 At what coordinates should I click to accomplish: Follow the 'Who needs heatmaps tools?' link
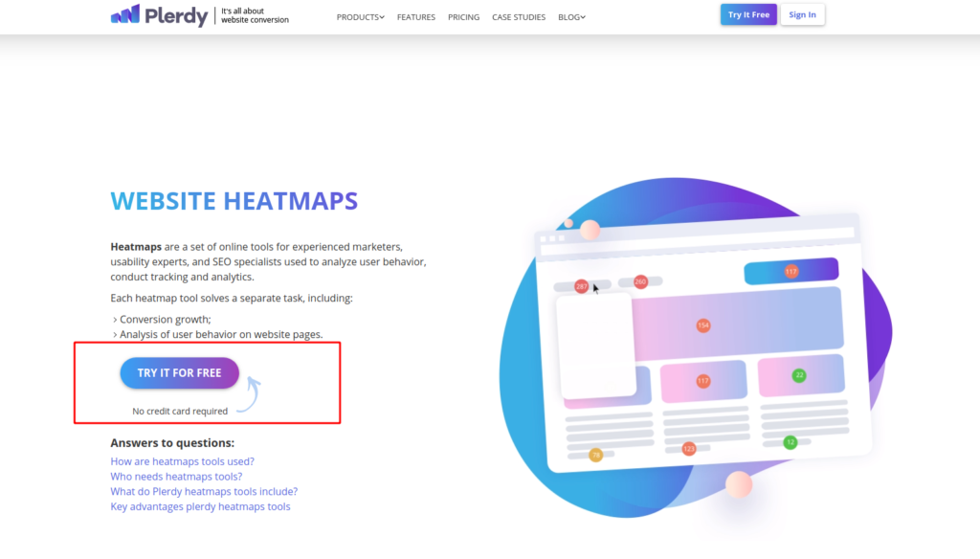[176, 477]
